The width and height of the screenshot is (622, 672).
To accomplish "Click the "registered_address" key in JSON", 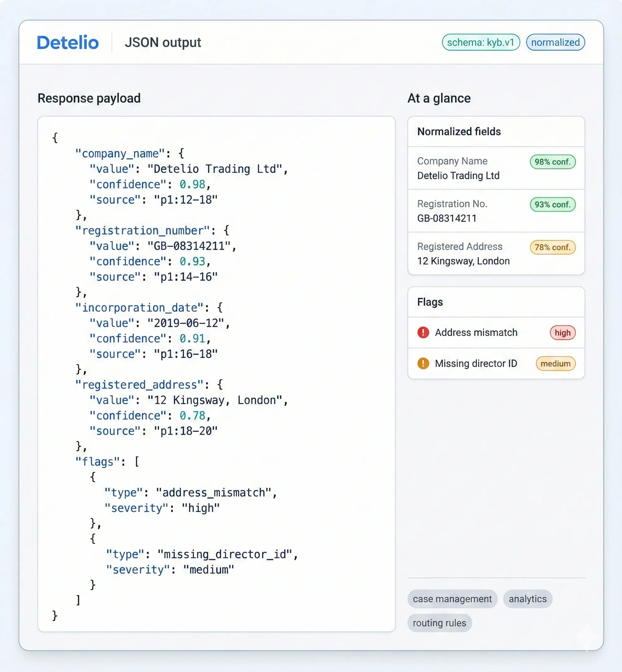I will pos(139,385).
